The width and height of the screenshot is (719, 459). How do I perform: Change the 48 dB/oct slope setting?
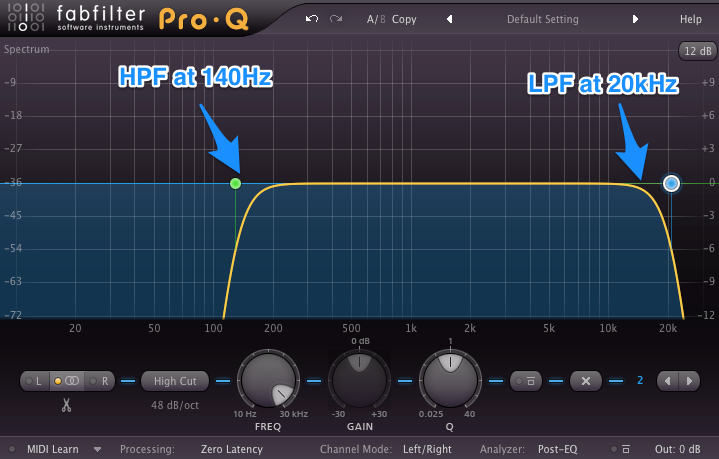[x=175, y=405]
